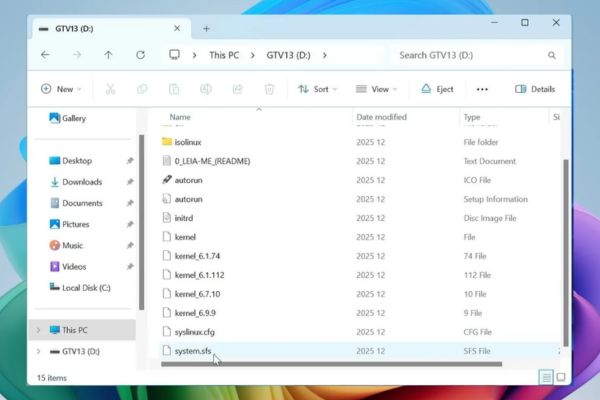Image resolution: width=600 pixels, height=400 pixels.
Task: Select GTV13 (D:) in navigation pane
Action: [82, 351]
